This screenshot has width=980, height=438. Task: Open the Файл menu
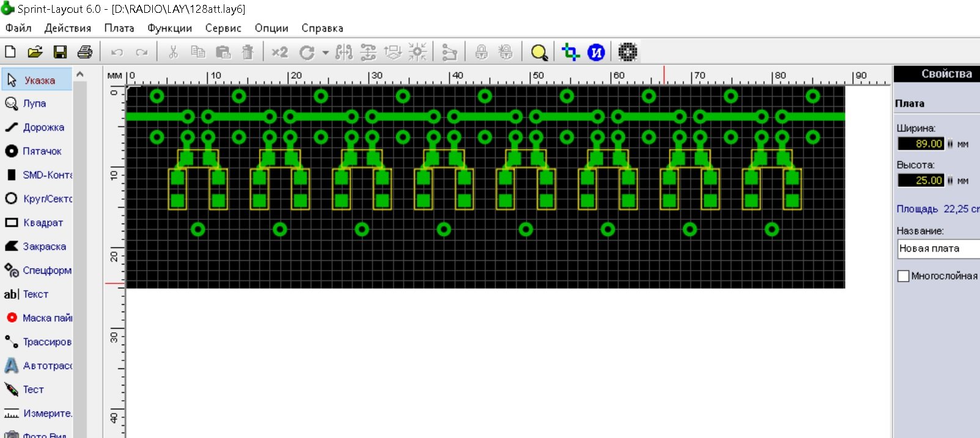18,28
